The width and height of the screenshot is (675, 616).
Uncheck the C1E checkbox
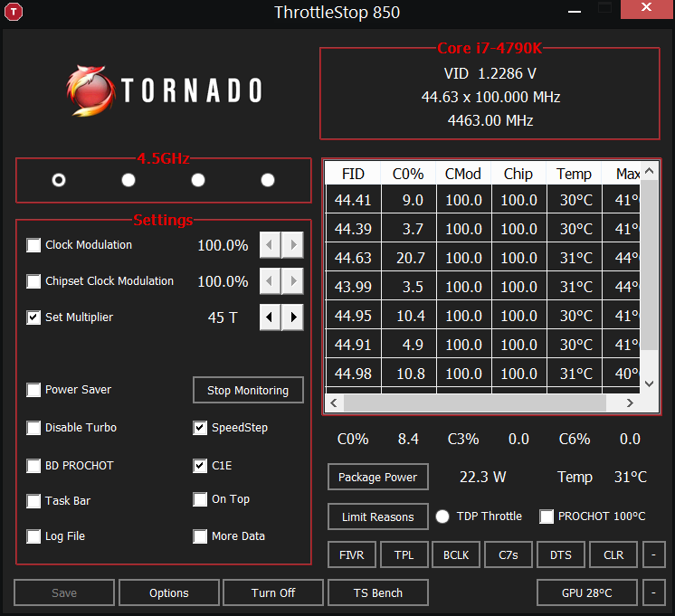[x=200, y=466]
